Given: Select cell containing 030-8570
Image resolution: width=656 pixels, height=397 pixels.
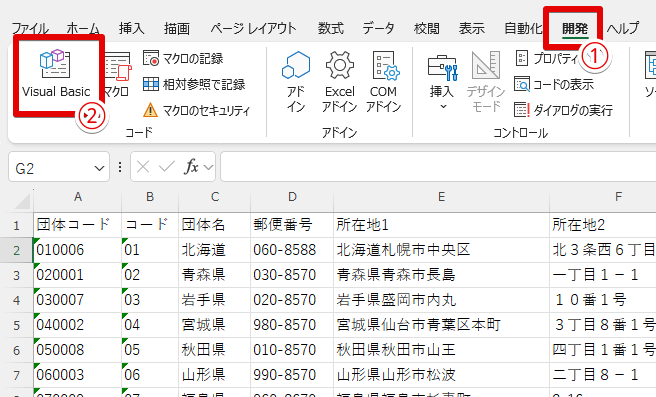Looking at the screenshot, I should [292, 275].
